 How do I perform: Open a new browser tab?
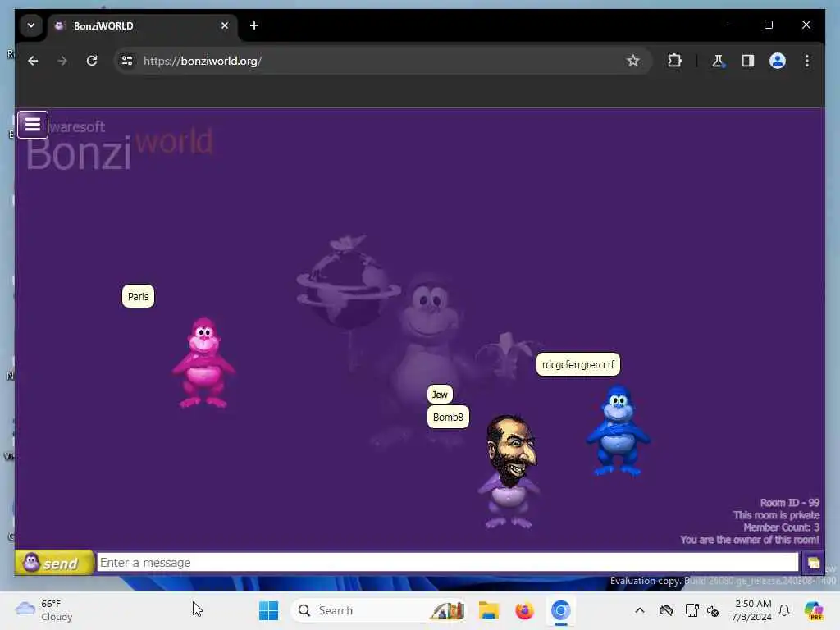coord(254,25)
